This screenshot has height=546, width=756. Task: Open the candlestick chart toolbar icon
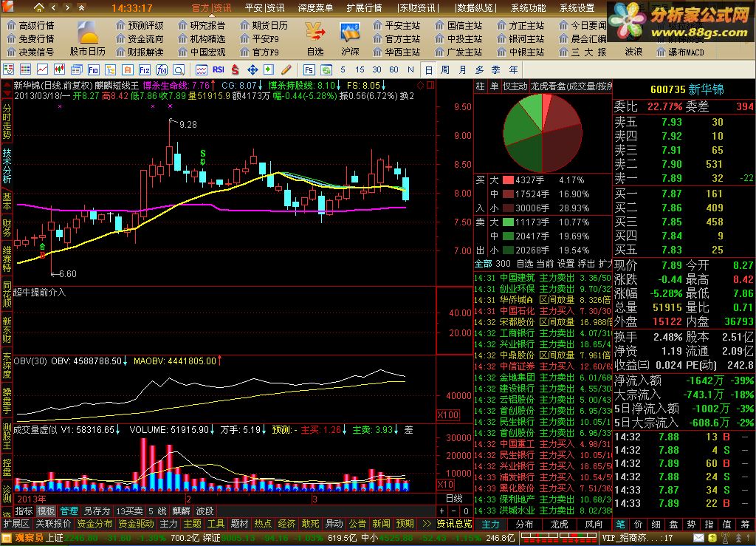pyautogui.click(x=59, y=69)
